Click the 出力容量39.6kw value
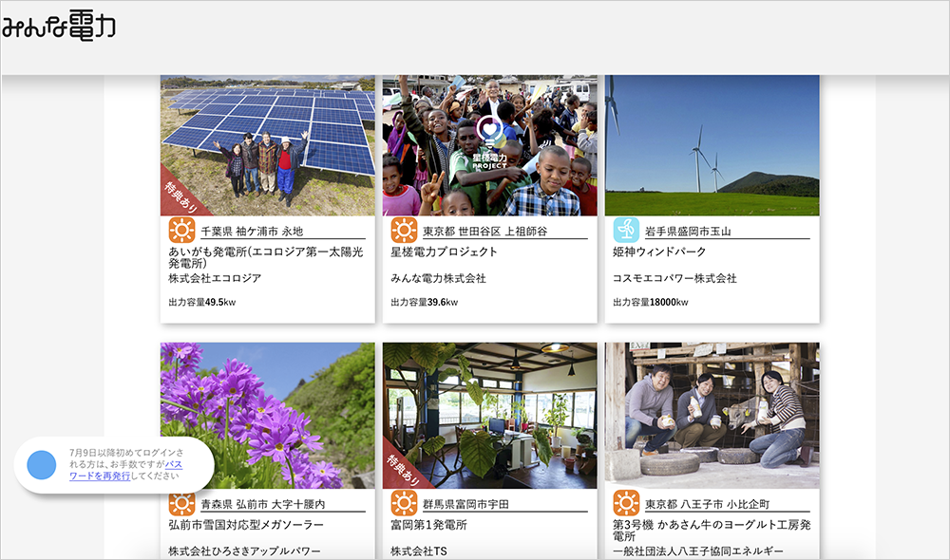 [425, 302]
